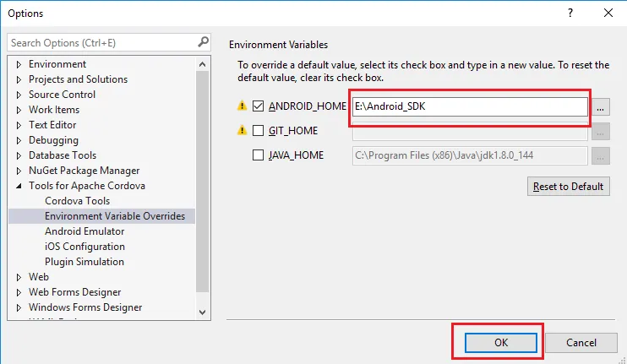627x364 pixels.
Task: Click warning icon beside GIT_HOME
Action: 242,131
